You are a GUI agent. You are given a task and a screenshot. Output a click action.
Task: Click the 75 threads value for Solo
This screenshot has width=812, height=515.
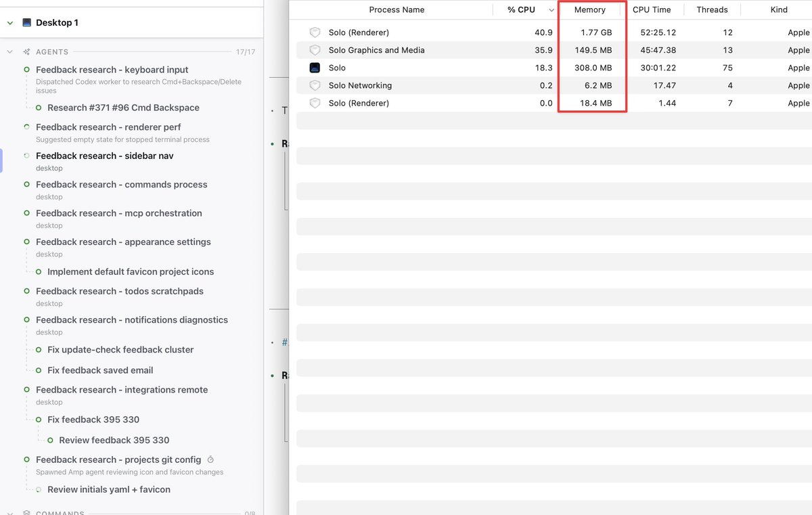click(727, 68)
